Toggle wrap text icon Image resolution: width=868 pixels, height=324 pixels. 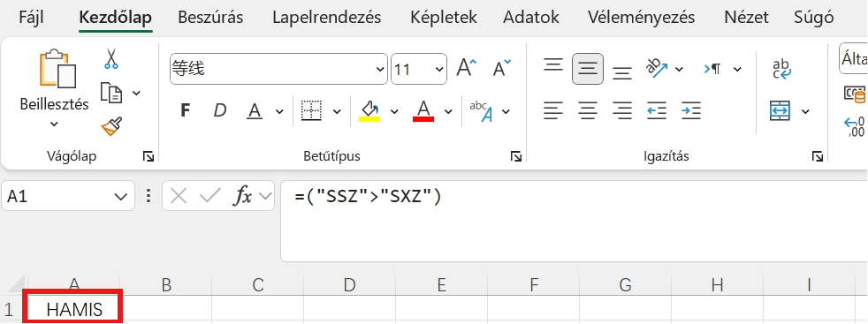click(x=782, y=69)
